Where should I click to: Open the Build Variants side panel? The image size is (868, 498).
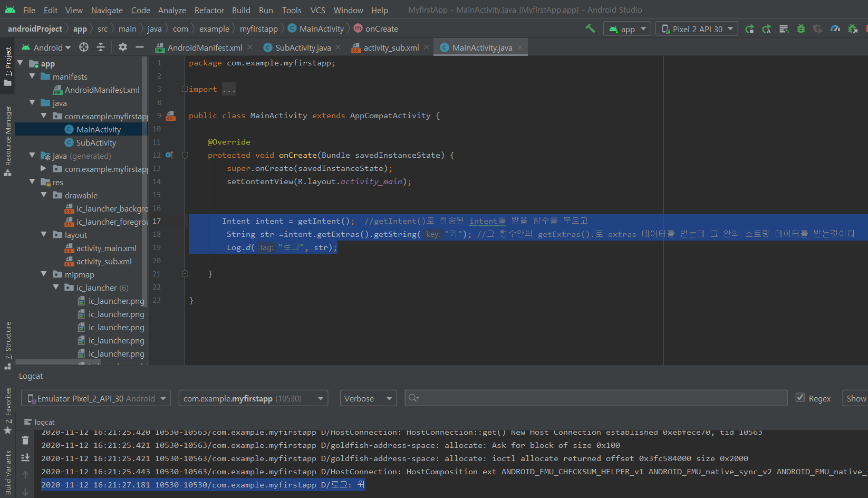coord(8,473)
